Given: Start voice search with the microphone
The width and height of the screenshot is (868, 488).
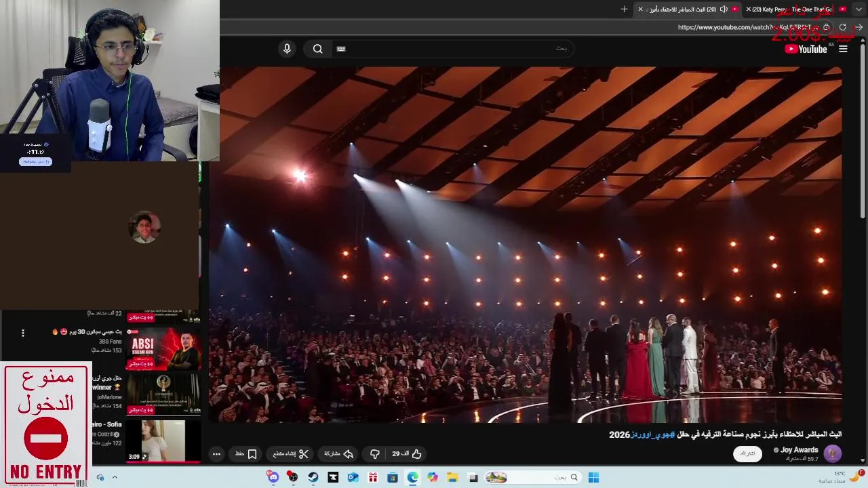Looking at the screenshot, I should click(x=287, y=49).
